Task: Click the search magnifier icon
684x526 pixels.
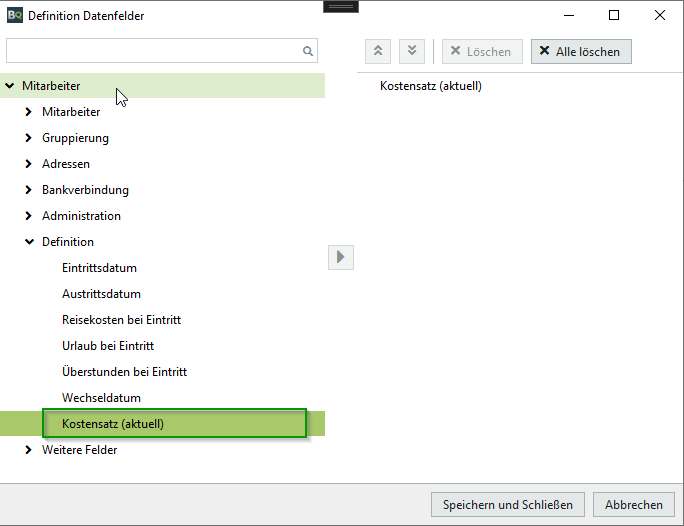Action: (308, 51)
